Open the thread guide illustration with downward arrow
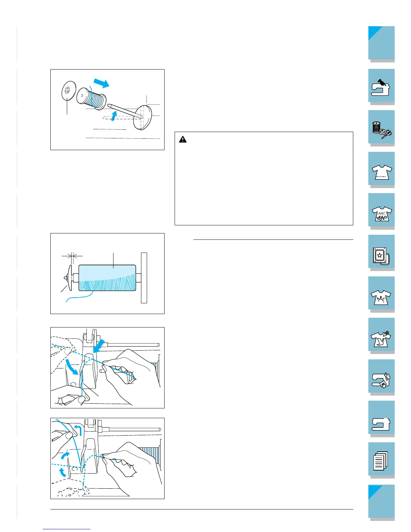 (x=107, y=368)
